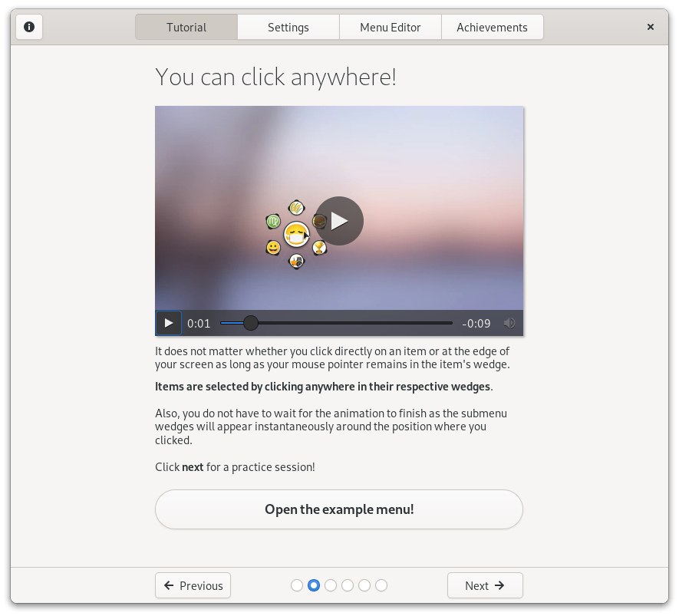Switch to the Settings tab
The width and height of the screenshot is (679, 616).
(x=288, y=27)
